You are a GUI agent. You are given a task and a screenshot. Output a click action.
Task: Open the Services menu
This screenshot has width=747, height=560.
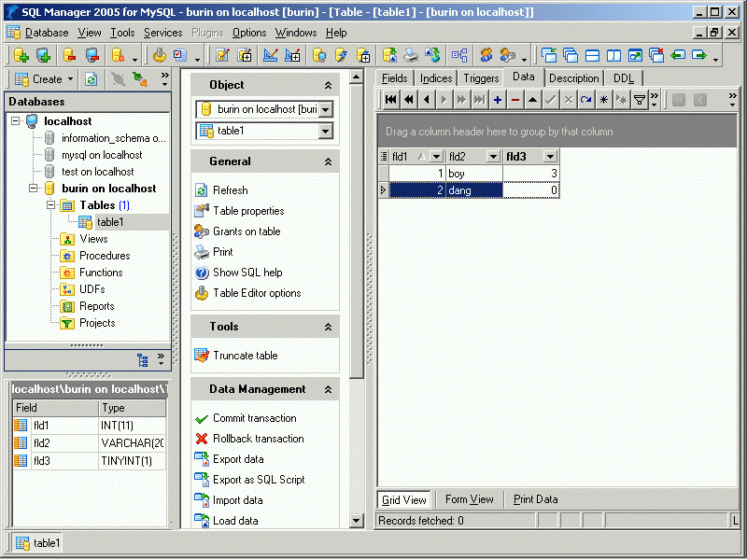(x=162, y=33)
